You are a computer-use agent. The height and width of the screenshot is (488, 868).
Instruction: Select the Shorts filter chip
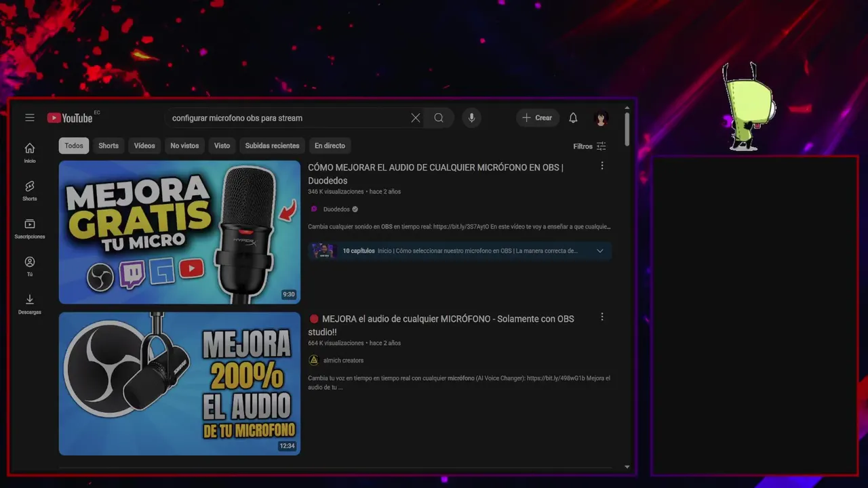tap(108, 146)
